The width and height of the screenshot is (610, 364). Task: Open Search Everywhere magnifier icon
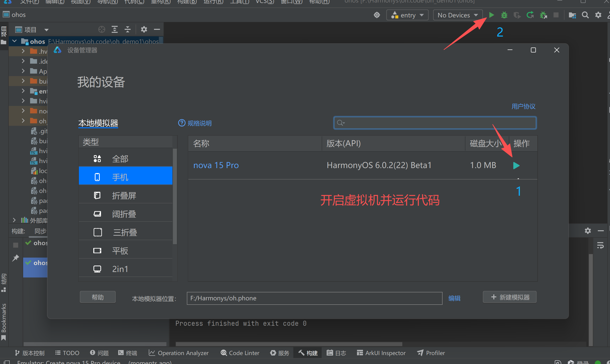pyautogui.click(x=585, y=15)
